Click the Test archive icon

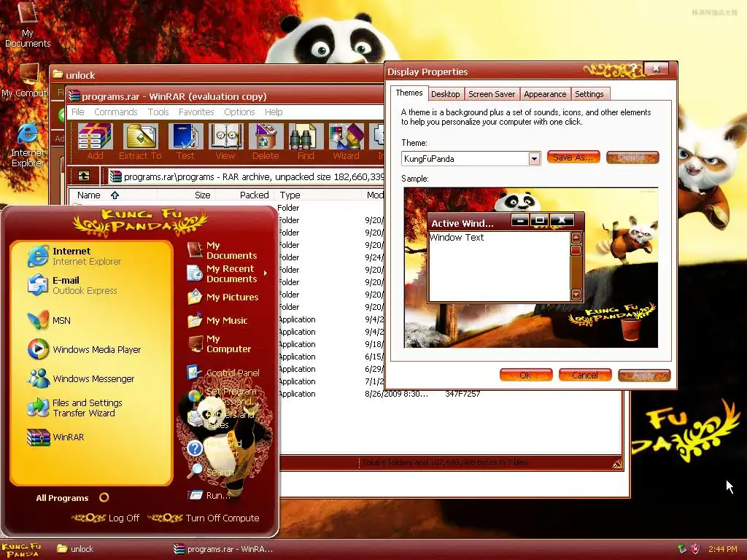(185, 141)
